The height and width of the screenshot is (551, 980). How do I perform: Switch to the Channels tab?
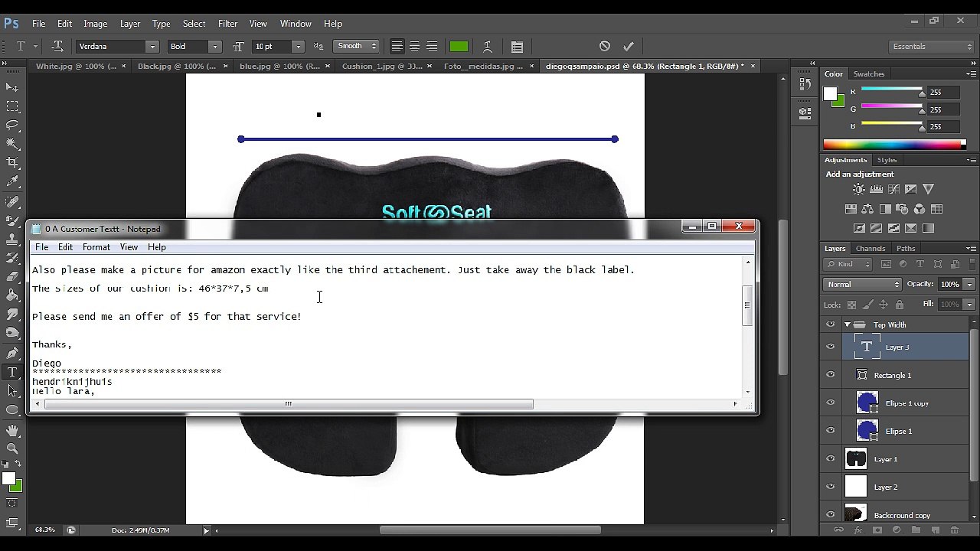tap(870, 249)
